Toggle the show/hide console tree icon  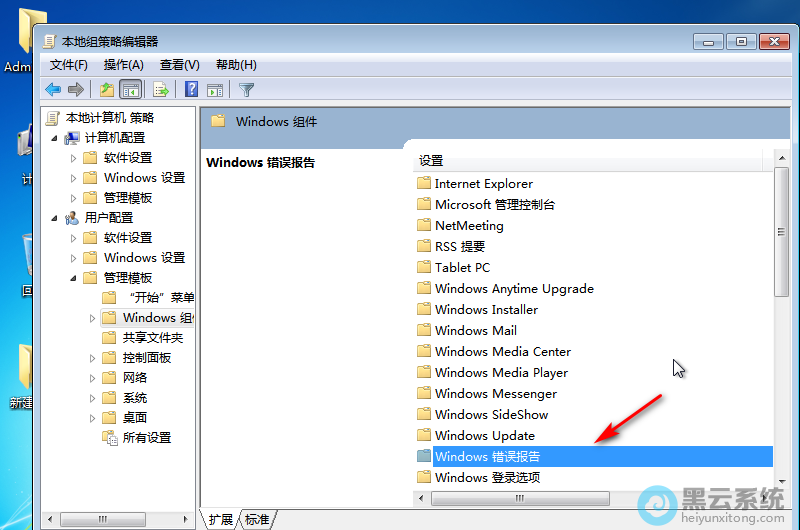130,90
